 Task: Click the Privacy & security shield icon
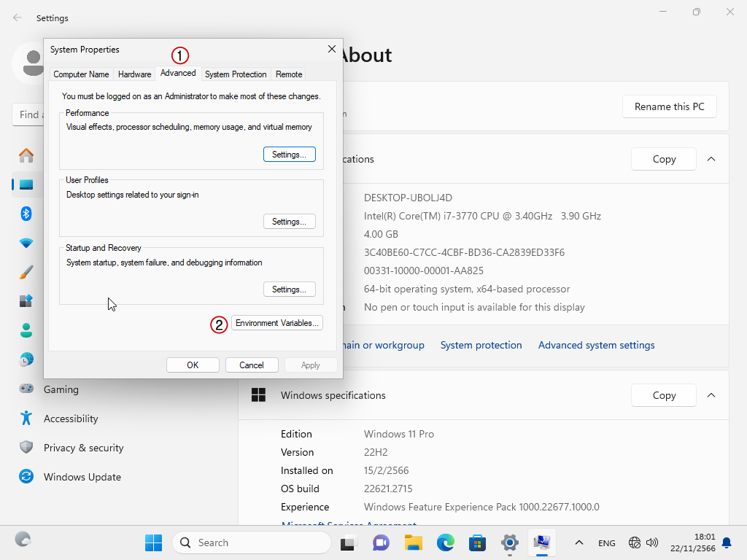(x=26, y=448)
